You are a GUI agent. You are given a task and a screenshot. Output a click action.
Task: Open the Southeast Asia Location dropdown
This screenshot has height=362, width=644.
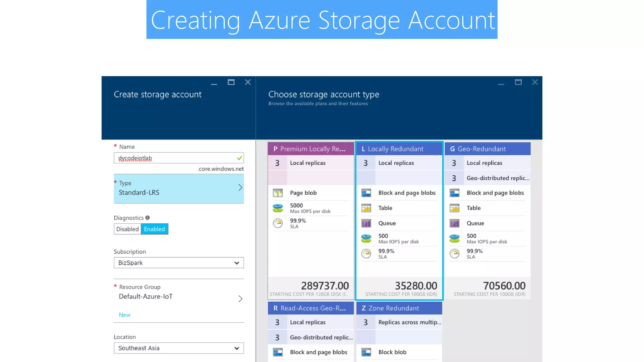[x=179, y=348]
